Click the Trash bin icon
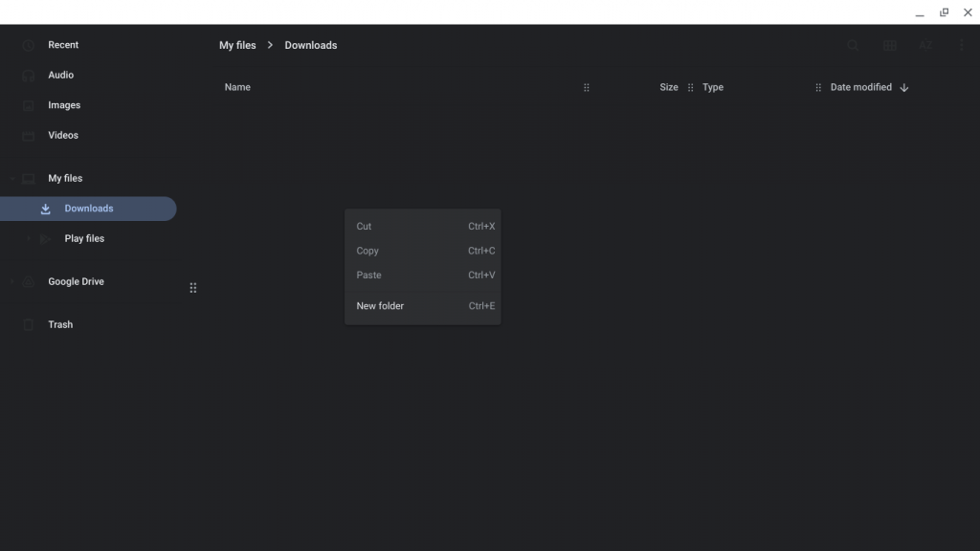Viewport: 980px width, 551px height. click(28, 325)
